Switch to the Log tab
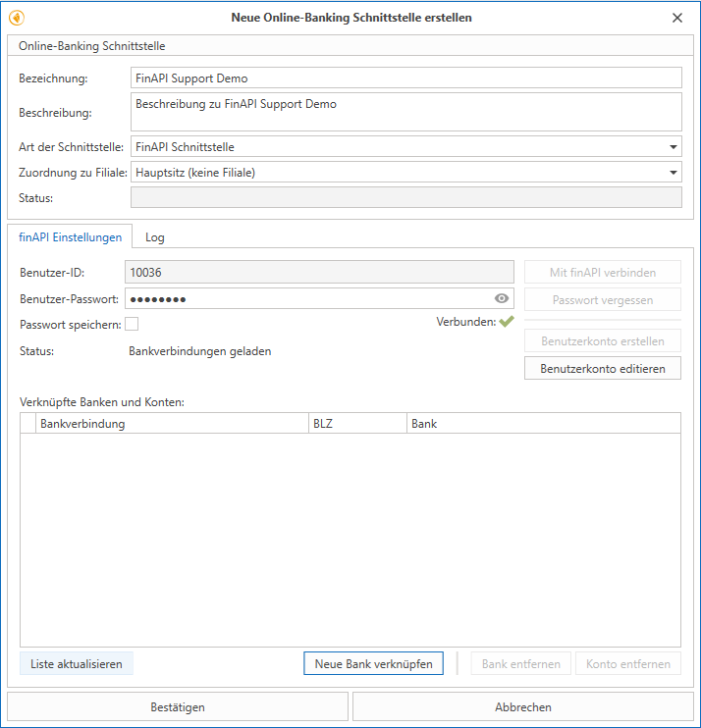The height and width of the screenshot is (728, 701). [154, 237]
